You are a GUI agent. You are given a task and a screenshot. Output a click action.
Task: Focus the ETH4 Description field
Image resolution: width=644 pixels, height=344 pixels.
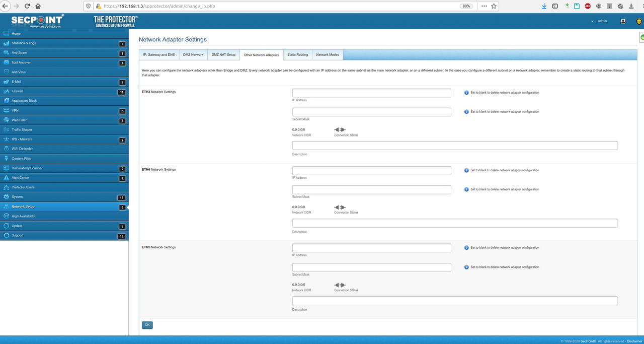[455, 223]
